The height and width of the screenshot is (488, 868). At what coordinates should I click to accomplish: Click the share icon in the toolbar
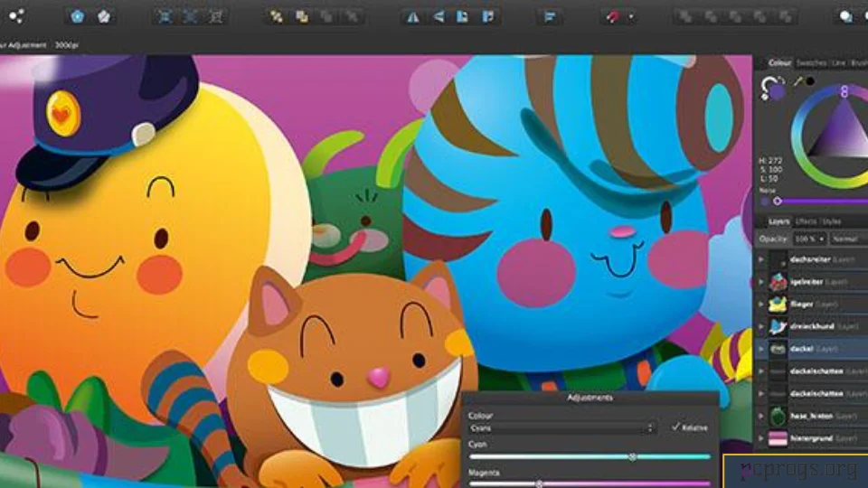tap(16, 16)
